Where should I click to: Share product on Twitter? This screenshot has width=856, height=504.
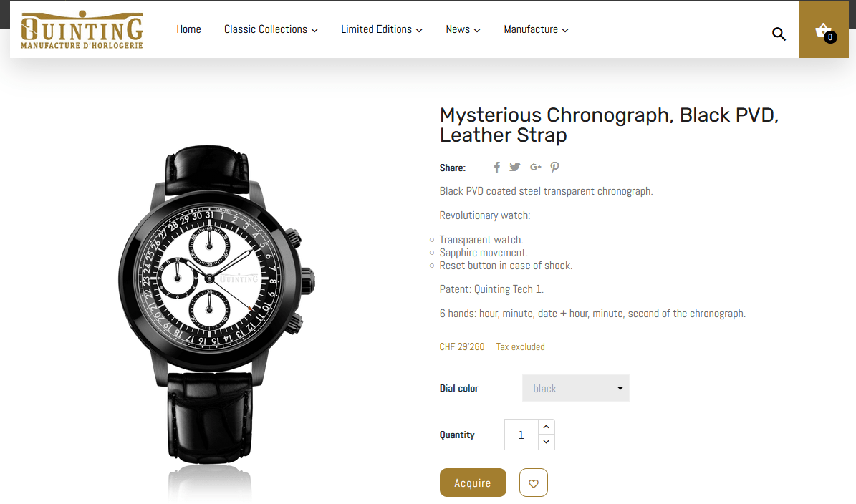(515, 168)
